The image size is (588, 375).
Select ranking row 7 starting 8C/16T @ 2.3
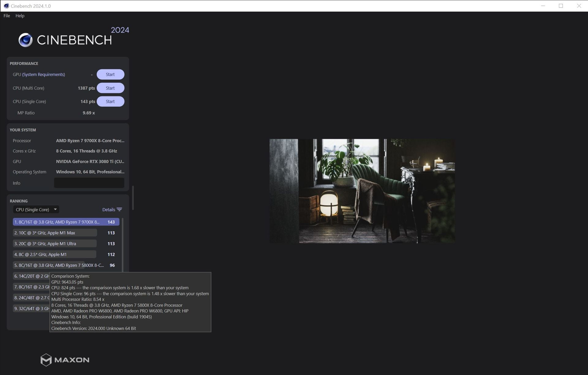point(31,287)
